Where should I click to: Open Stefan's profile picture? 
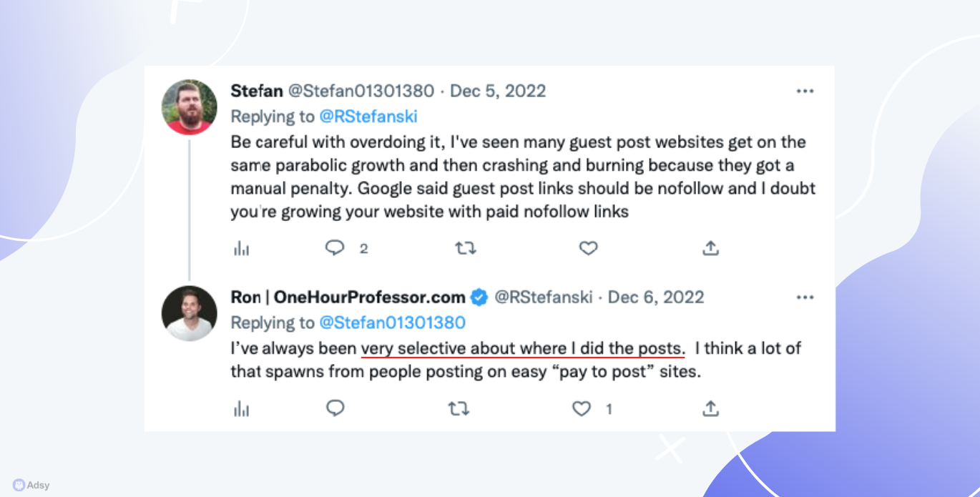pyautogui.click(x=189, y=107)
